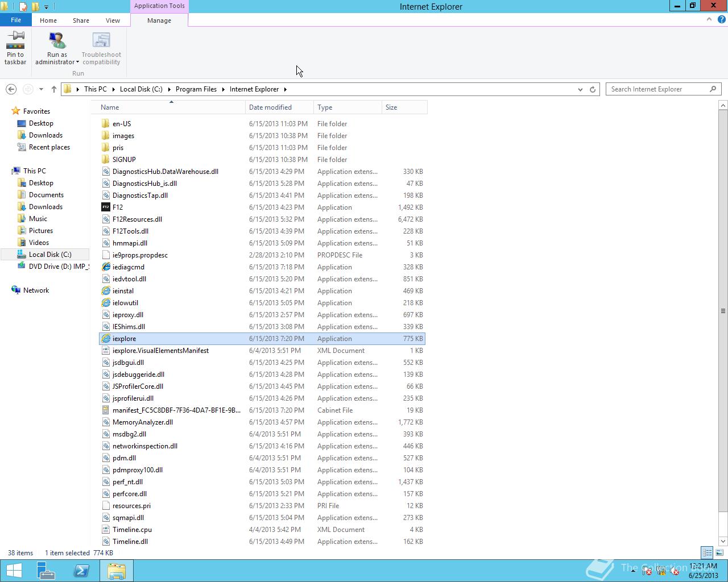Click the ie9props.propdesc file icon

(x=106, y=255)
